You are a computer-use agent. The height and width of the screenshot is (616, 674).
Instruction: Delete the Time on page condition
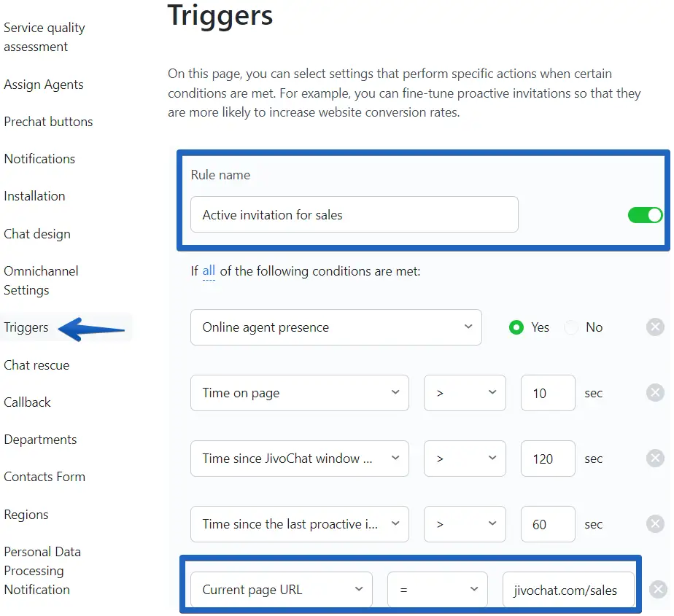coord(655,393)
